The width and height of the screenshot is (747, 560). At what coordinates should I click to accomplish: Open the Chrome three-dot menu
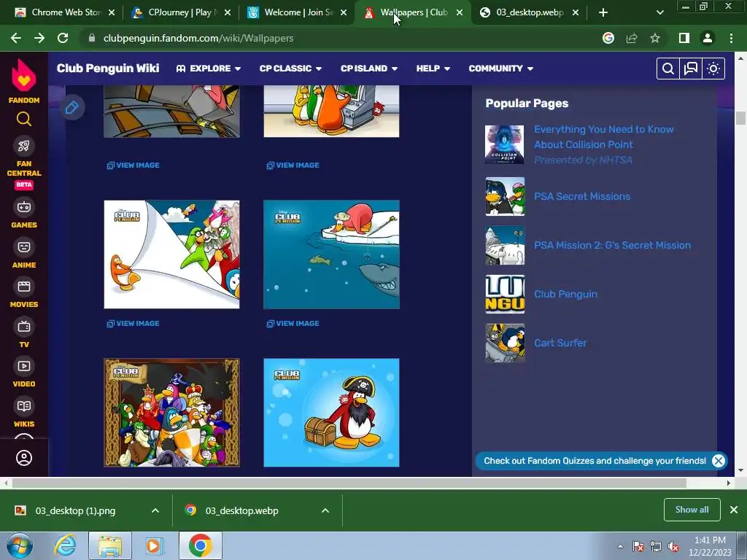pos(731,38)
